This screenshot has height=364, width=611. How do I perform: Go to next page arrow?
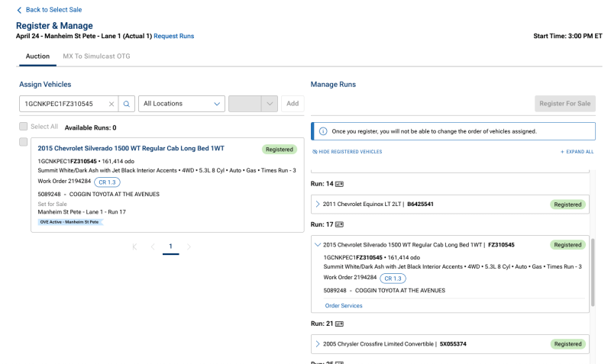click(189, 246)
